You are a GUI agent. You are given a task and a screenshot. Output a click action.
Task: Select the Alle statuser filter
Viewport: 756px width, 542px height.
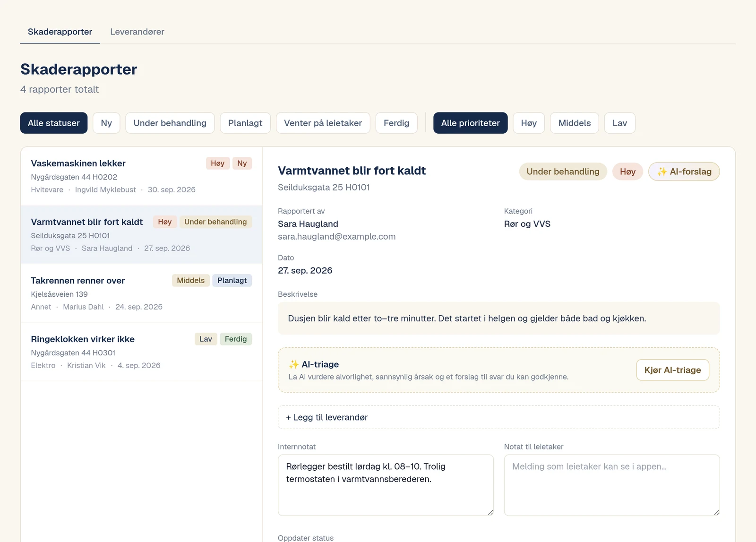54,123
